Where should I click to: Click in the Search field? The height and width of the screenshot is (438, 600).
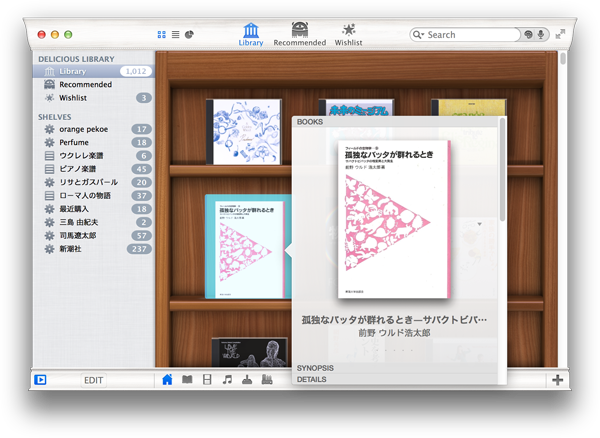pos(470,35)
